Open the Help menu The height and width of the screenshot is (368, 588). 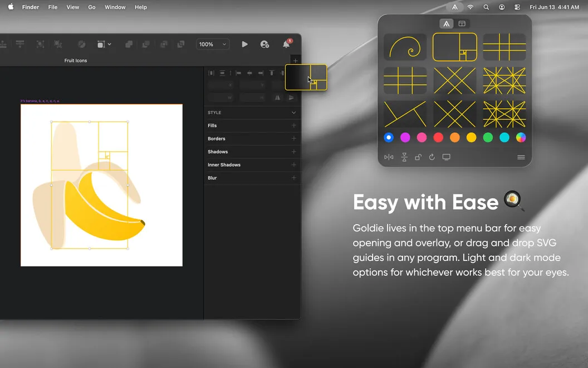pyautogui.click(x=141, y=7)
